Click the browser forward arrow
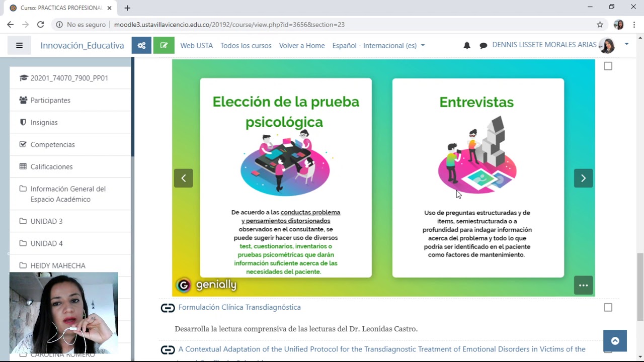The width and height of the screenshot is (644, 362). [26, 24]
